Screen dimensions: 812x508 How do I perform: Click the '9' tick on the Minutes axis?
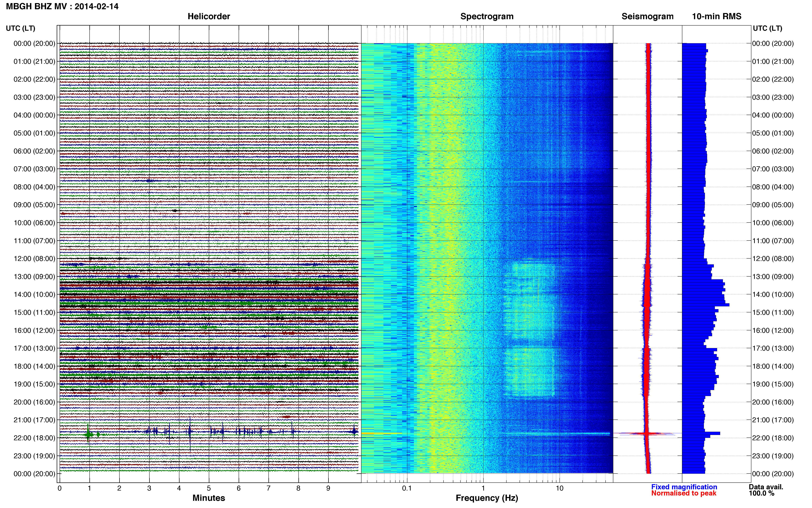[x=328, y=488]
